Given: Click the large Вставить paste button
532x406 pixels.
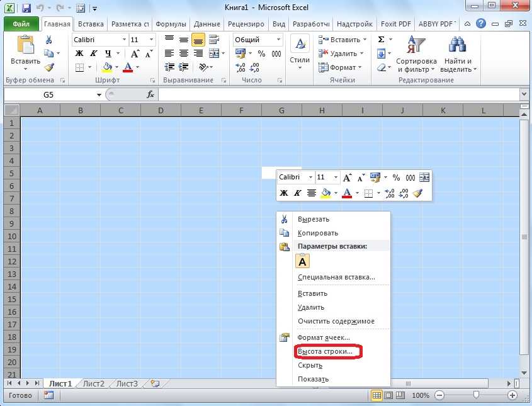Looking at the screenshot, I should pos(25,50).
